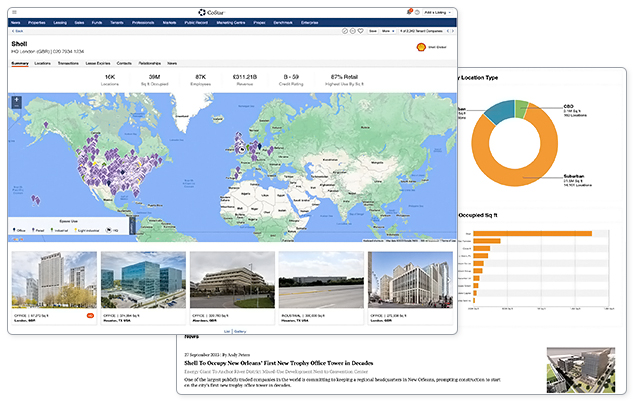
Task: Click the green CBD donut segment
Action: tap(521, 108)
